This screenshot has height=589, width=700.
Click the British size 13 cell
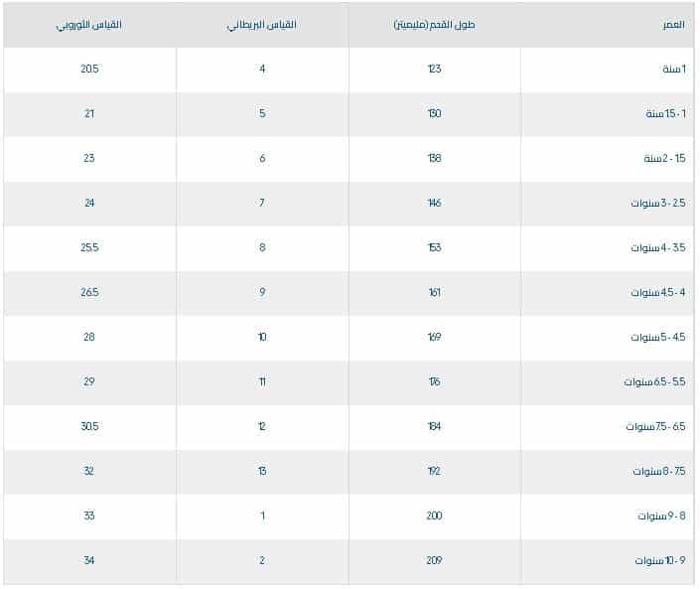262,472
